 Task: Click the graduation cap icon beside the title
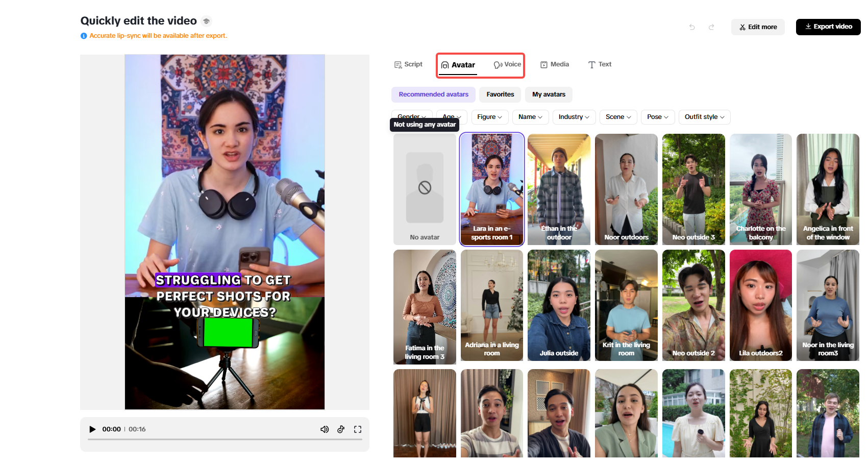(206, 21)
